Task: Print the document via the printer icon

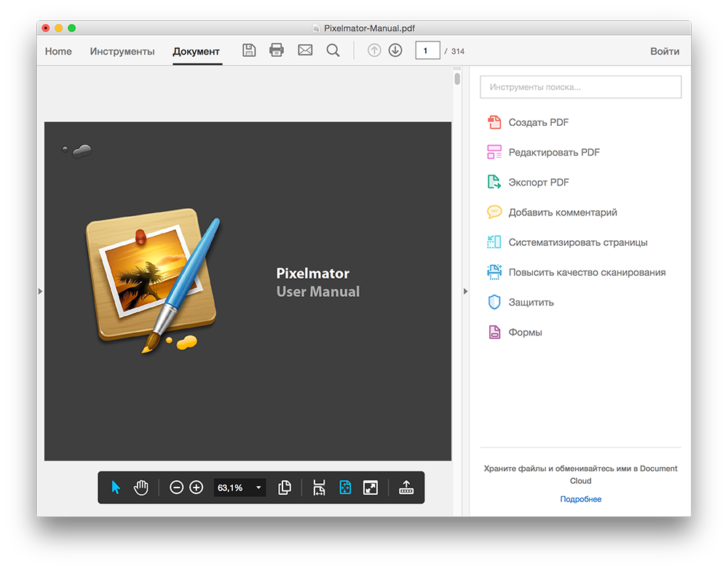Action: click(x=277, y=50)
